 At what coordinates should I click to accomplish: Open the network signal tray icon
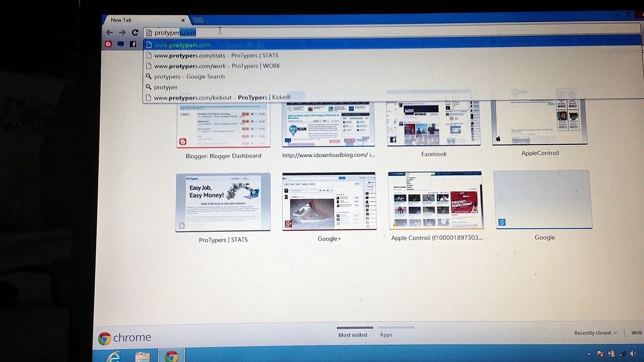(x=623, y=354)
